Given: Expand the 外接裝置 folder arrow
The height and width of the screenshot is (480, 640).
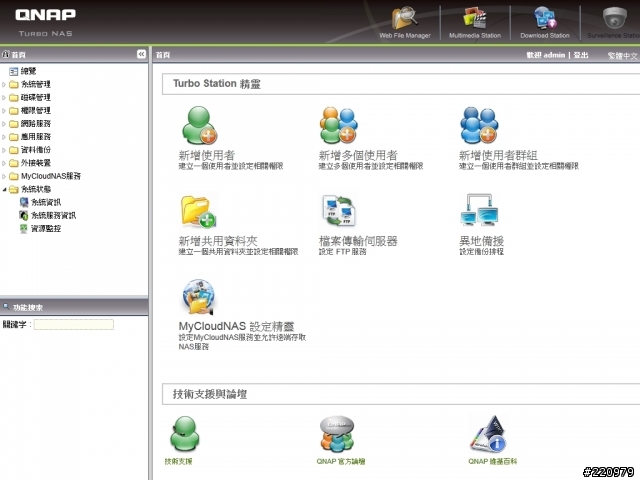Looking at the screenshot, I should coord(4,163).
